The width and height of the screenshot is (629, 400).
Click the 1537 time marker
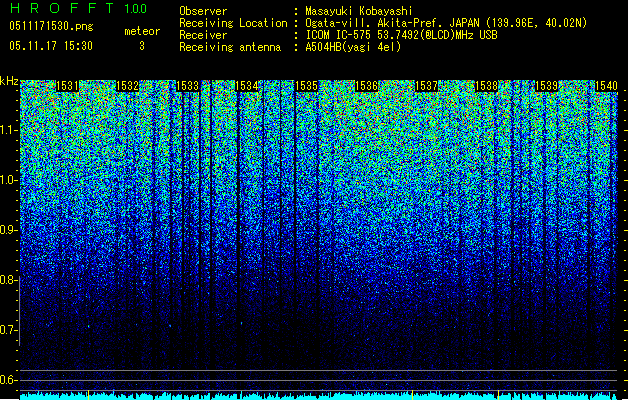426,86
